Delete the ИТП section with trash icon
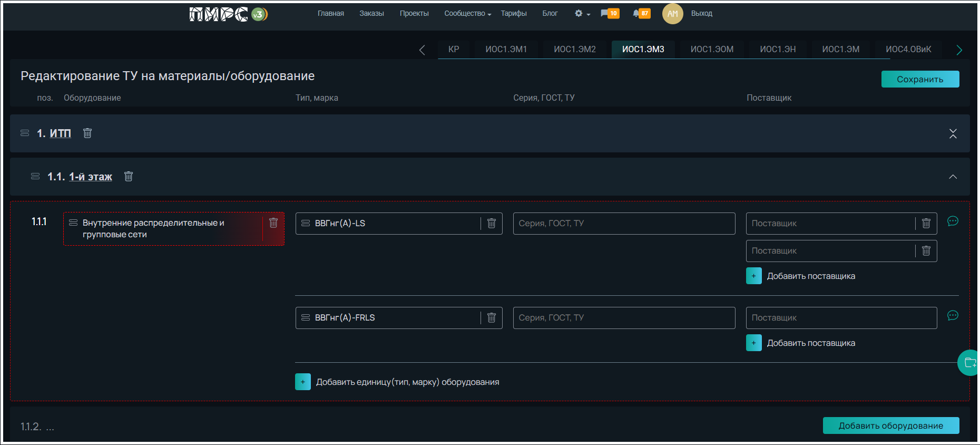This screenshot has height=445, width=980. [x=87, y=133]
